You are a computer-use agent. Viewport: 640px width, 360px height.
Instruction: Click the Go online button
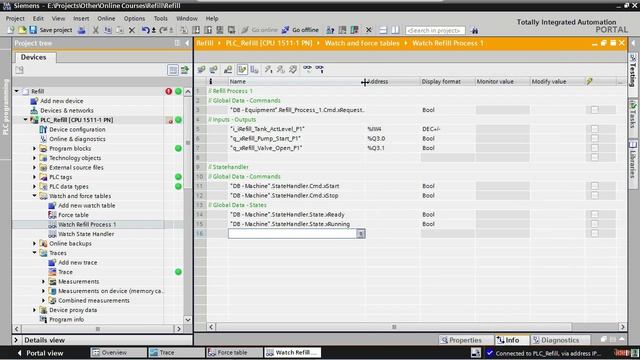pos(259,30)
